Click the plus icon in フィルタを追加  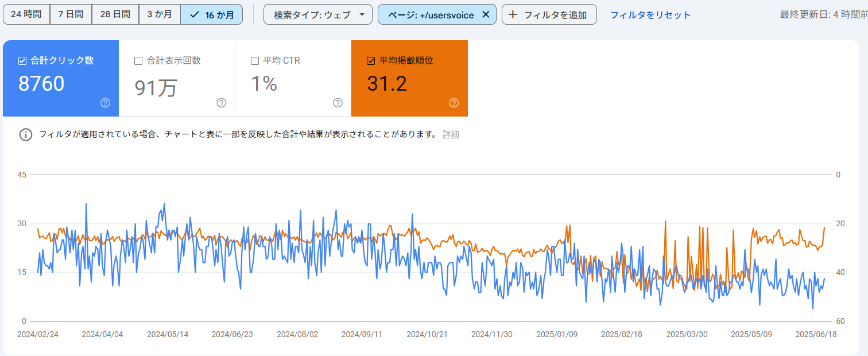pyautogui.click(x=513, y=14)
